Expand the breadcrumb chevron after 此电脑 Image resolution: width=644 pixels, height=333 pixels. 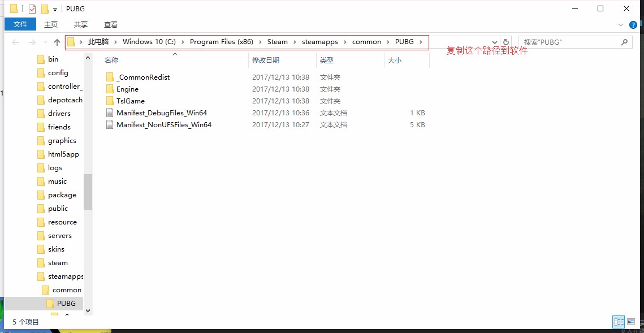(x=115, y=42)
